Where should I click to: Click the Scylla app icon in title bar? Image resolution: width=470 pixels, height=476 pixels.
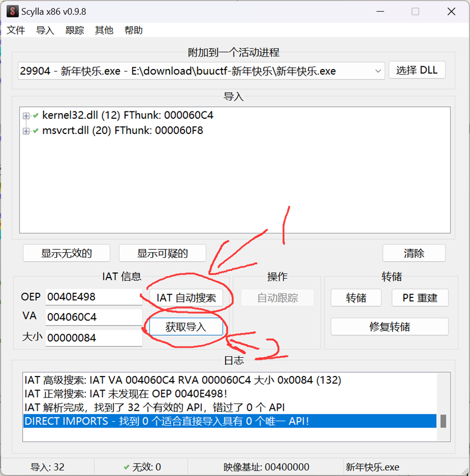11,12
